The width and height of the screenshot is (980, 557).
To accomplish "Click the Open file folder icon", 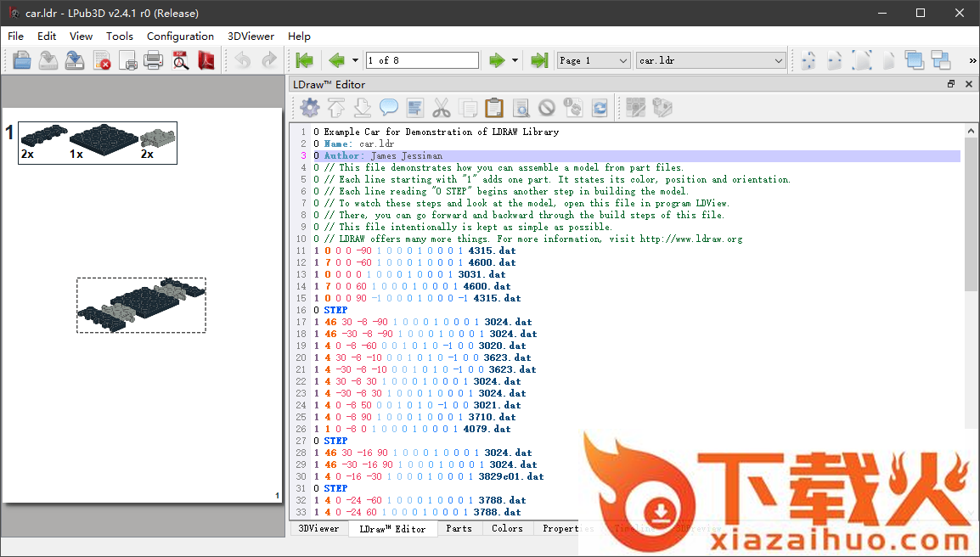I will (x=22, y=60).
